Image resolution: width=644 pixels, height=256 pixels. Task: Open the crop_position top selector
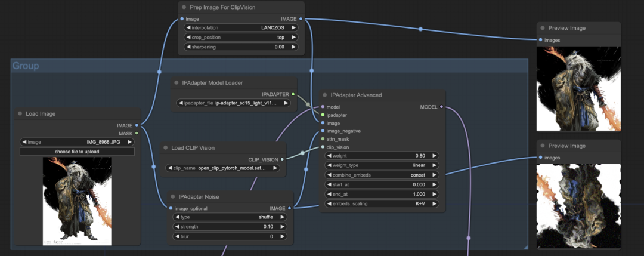click(241, 38)
